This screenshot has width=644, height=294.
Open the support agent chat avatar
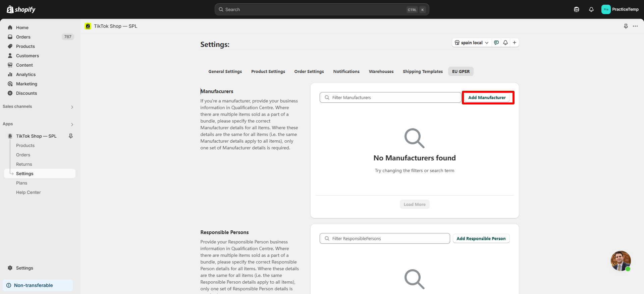pos(621,261)
